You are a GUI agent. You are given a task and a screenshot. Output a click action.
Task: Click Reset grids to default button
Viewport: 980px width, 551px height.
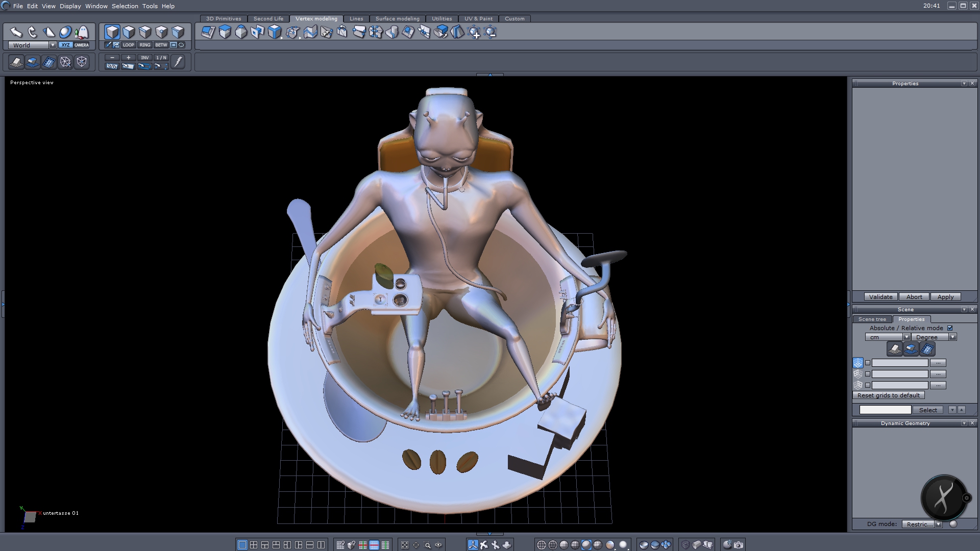coord(888,395)
